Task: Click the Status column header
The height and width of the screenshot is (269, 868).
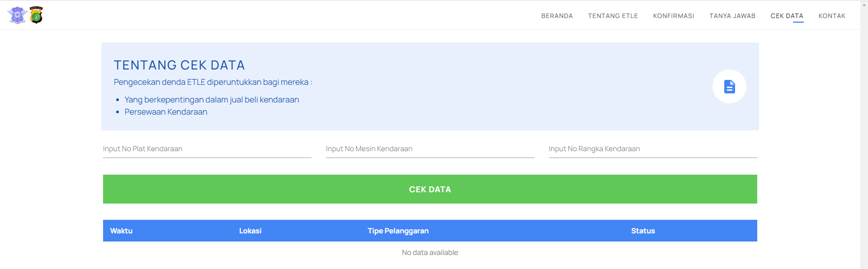Action: (x=642, y=231)
